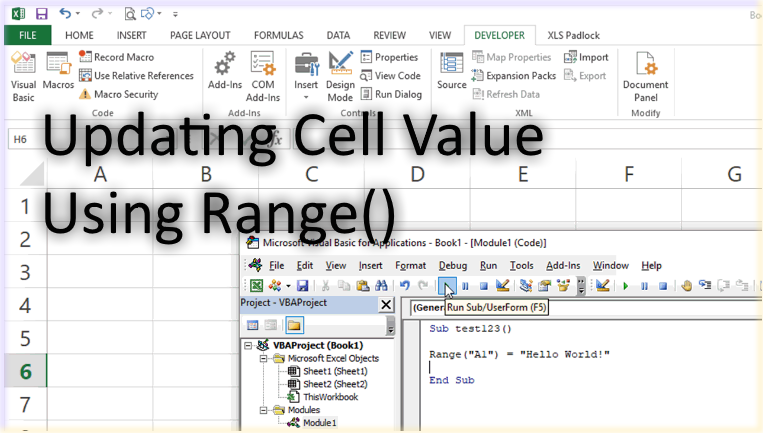This screenshot has width=763, height=433.
Task: Start Record Macro
Action: tap(116, 57)
